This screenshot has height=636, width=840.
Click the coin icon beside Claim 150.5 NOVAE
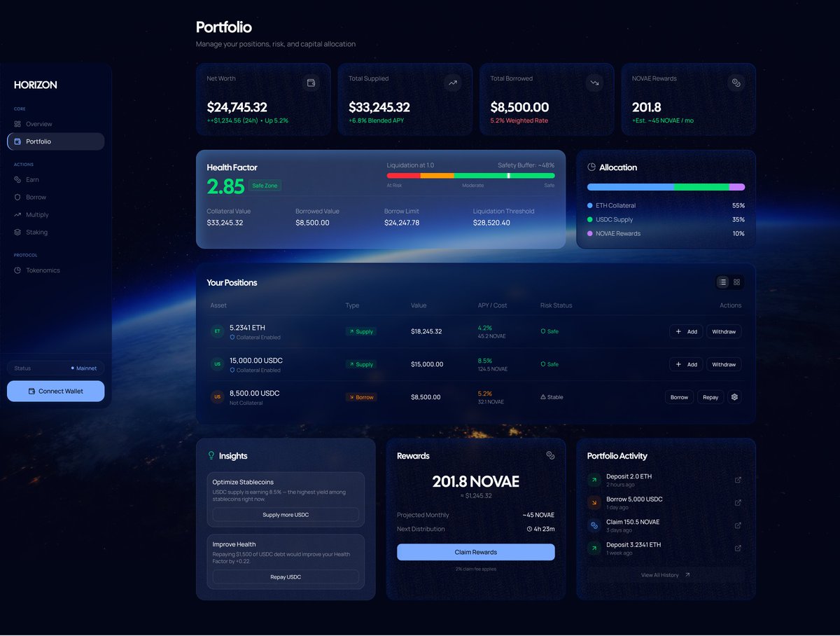pyautogui.click(x=594, y=525)
